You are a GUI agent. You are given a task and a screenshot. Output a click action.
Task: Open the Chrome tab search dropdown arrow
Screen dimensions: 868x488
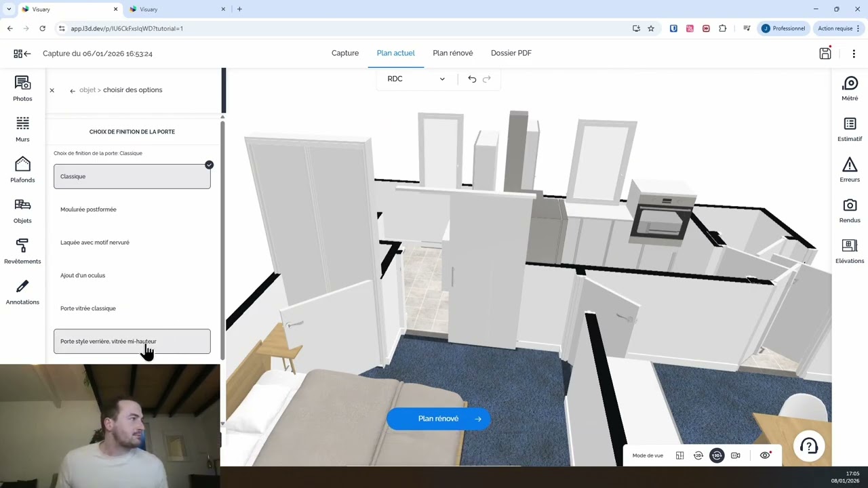[x=9, y=9]
